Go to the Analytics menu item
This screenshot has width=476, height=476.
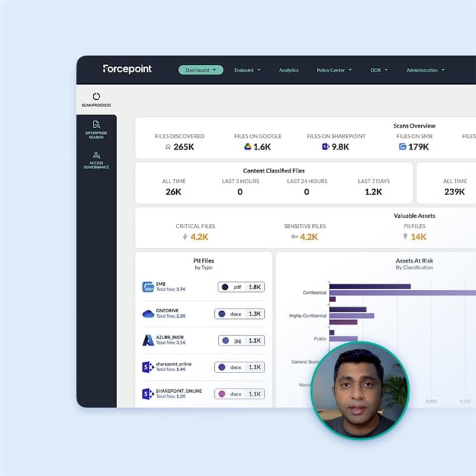click(x=289, y=70)
